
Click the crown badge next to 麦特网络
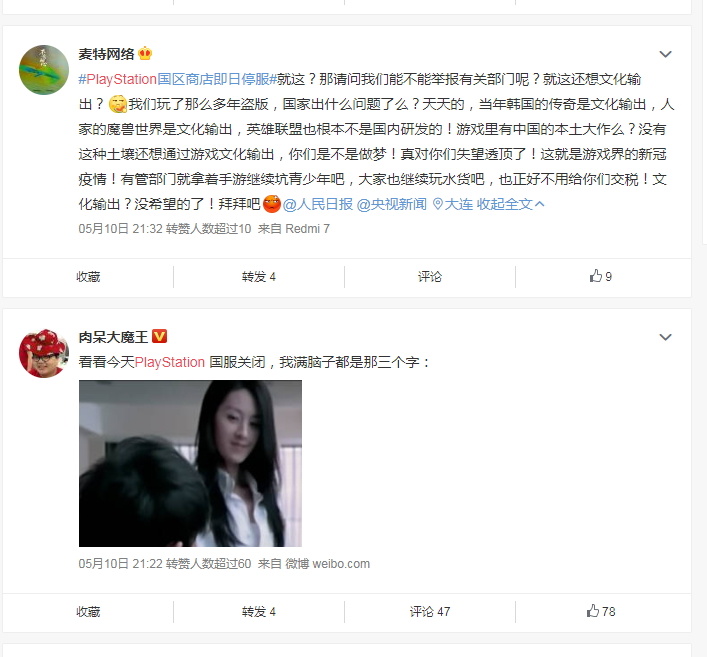coord(145,54)
